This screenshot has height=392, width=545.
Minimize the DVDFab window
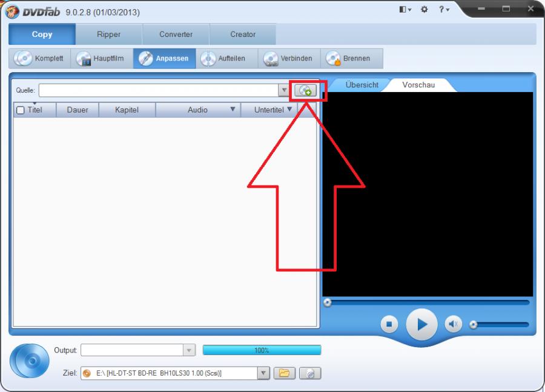[x=481, y=8]
